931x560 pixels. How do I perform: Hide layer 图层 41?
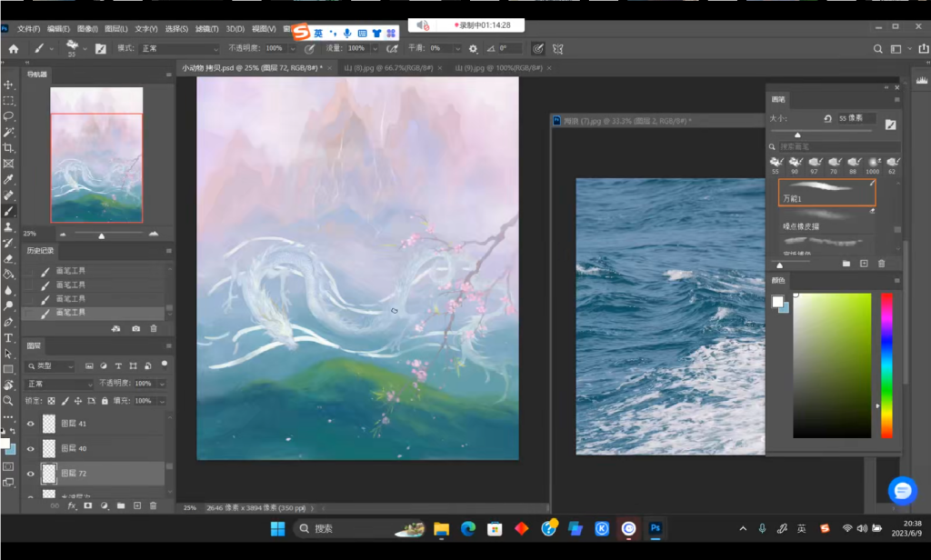31,424
